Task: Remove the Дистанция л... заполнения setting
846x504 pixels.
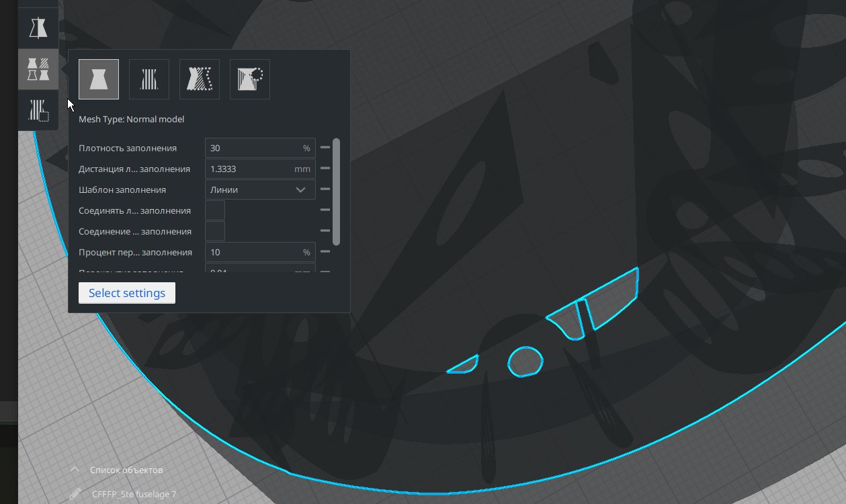Action: pyautogui.click(x=325, y=169)
